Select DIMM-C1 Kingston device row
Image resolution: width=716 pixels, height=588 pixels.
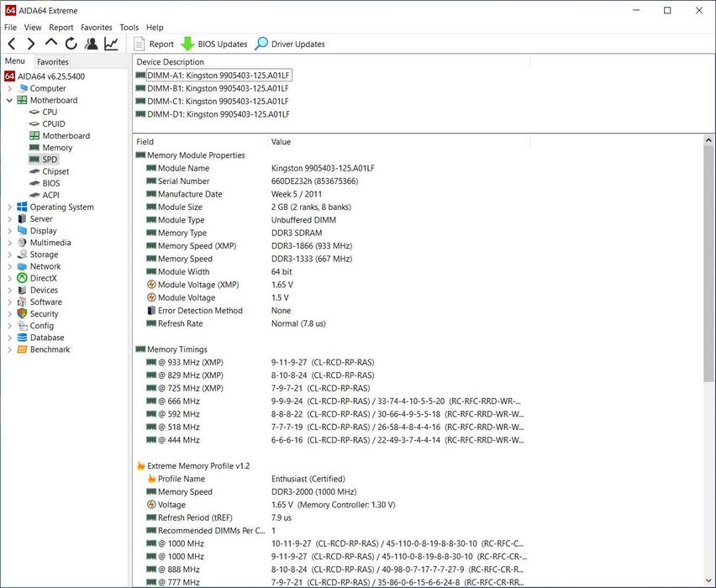pos(213,102)
